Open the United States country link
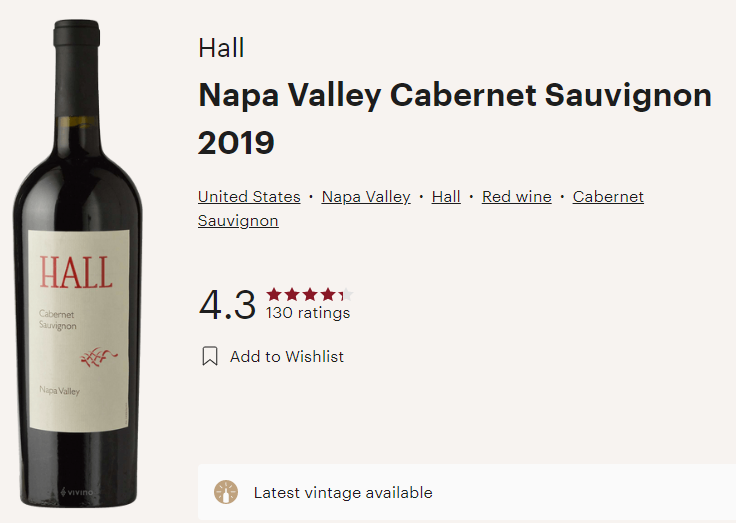The image size is (736, 523). 249,196
